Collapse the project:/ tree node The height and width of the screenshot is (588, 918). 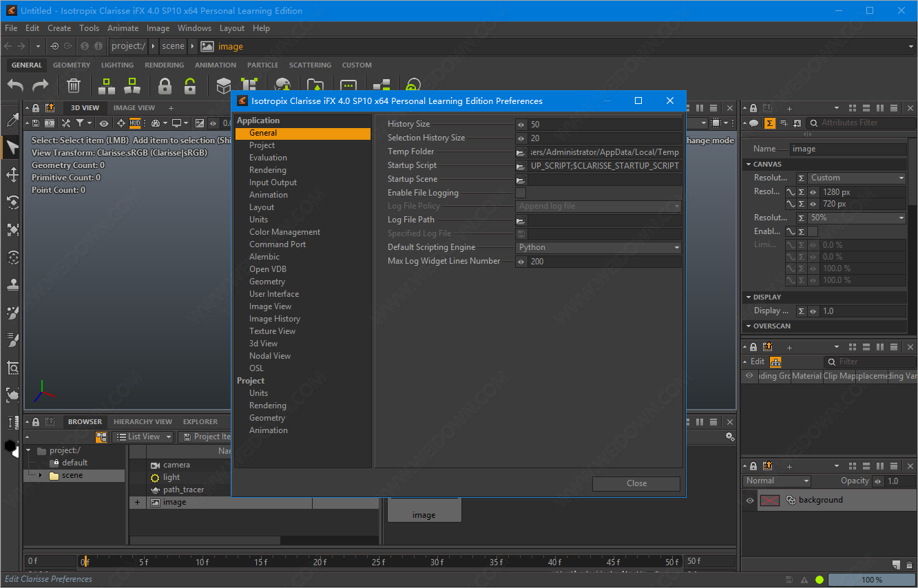(29, 451)
